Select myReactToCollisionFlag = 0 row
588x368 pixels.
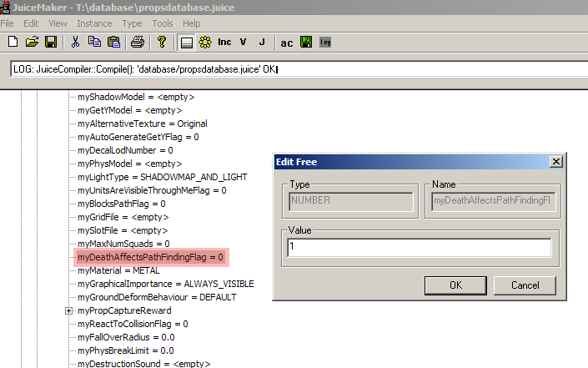133,324
